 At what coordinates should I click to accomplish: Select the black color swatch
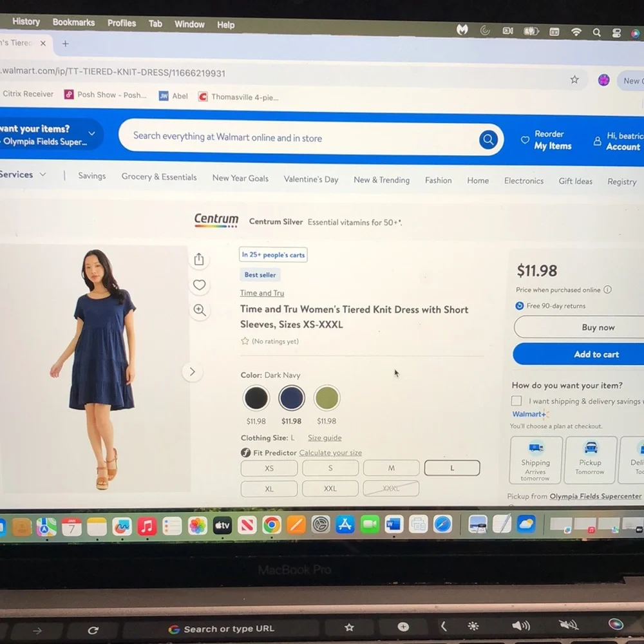[x=256, y=398]
